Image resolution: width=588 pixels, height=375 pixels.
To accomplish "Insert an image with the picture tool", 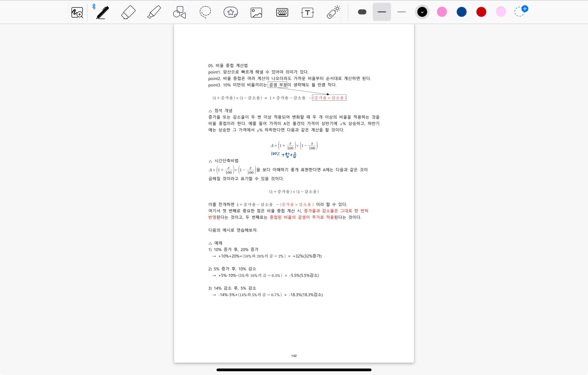I will (x=256, y=12).
